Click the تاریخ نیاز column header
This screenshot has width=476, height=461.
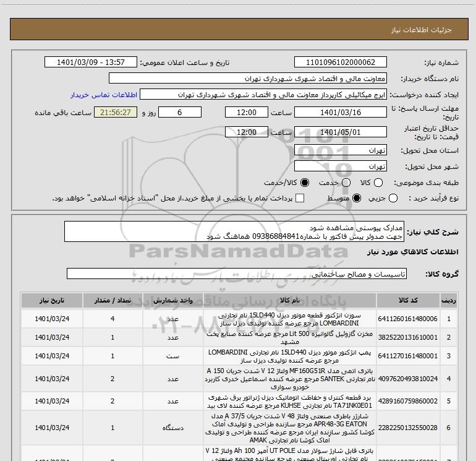click(52, 301)
